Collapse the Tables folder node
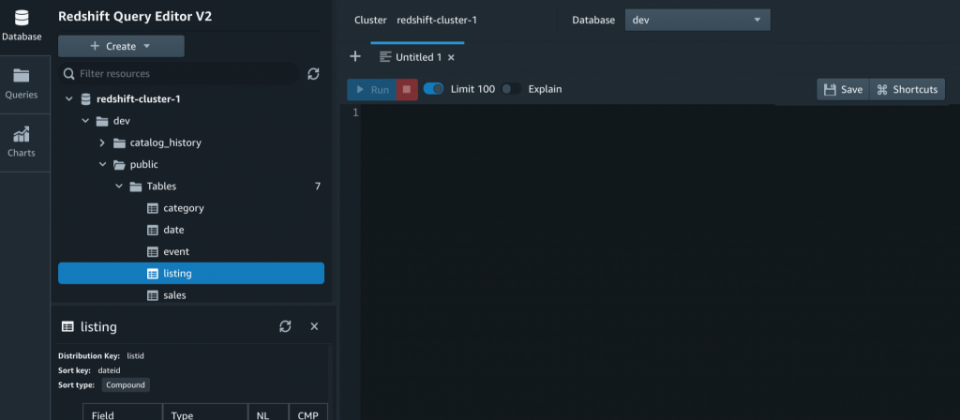This screenshot has height=420, width=960. [119, 186]
